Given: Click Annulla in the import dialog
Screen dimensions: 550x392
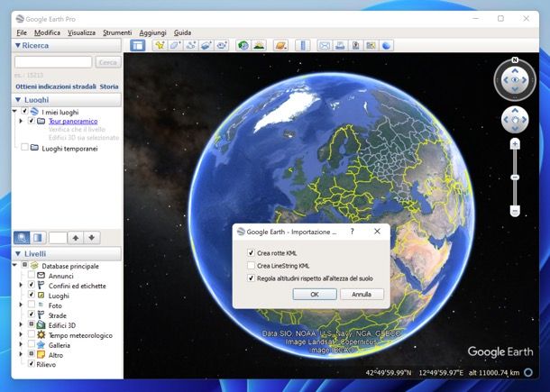Looking at the screenshot, I should (362, 294).
